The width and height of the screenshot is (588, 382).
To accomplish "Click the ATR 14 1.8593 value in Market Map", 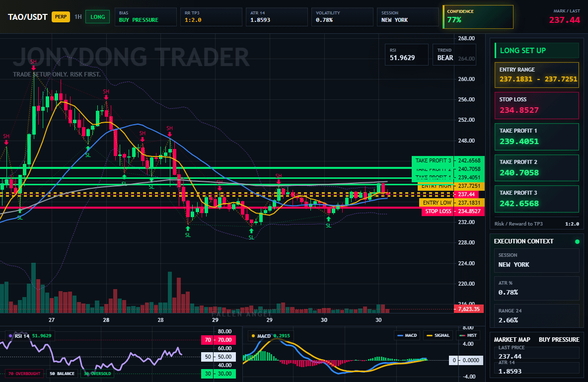I will click(510, 372).
